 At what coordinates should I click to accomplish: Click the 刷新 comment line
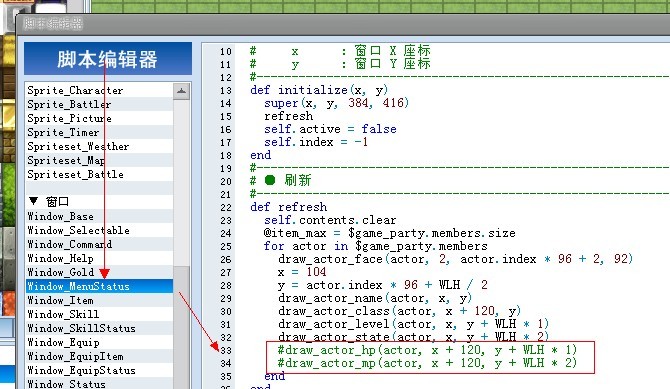tap(281, 181)
